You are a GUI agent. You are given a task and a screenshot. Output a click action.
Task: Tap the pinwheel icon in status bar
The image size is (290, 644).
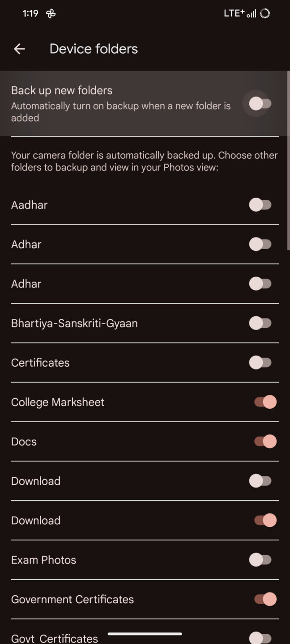click(51, 14)
